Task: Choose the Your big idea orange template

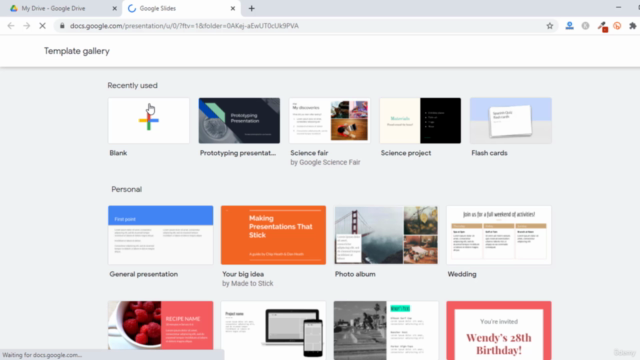Action: pos(273,235)
